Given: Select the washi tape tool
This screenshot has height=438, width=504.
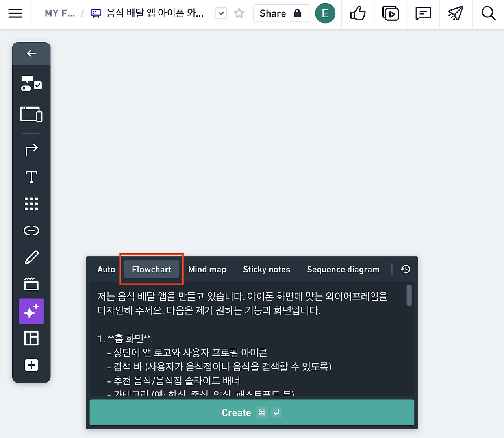Looking at the screenshot, I should pyautogui.click(x=31, y=284).
